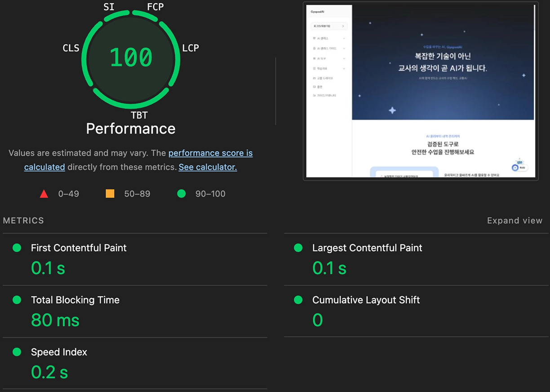The height and width of the screenshot is (392, 550).
Task: Expand the Cumulative Layout Shift metric label
Action: click(x=366, y=300)
